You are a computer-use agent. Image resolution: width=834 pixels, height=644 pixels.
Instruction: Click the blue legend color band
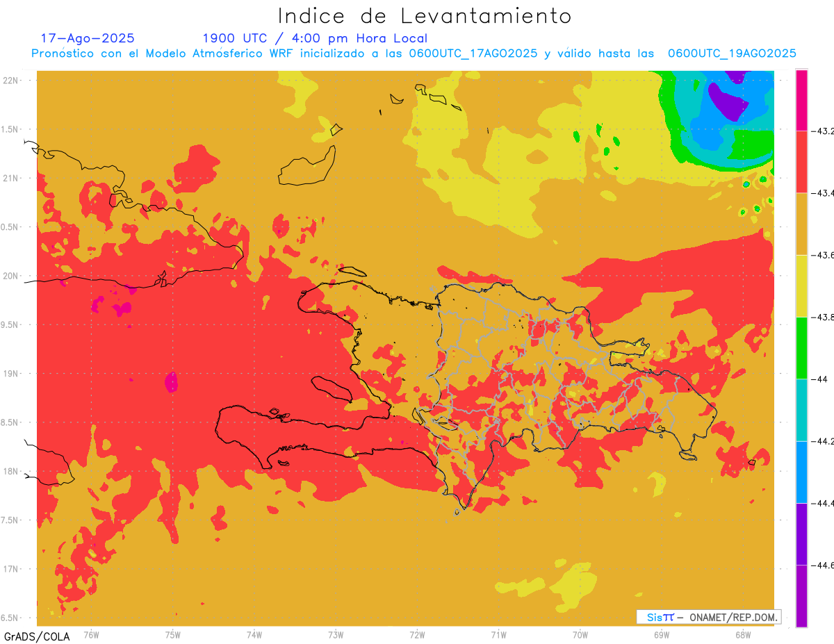point(801,472)
